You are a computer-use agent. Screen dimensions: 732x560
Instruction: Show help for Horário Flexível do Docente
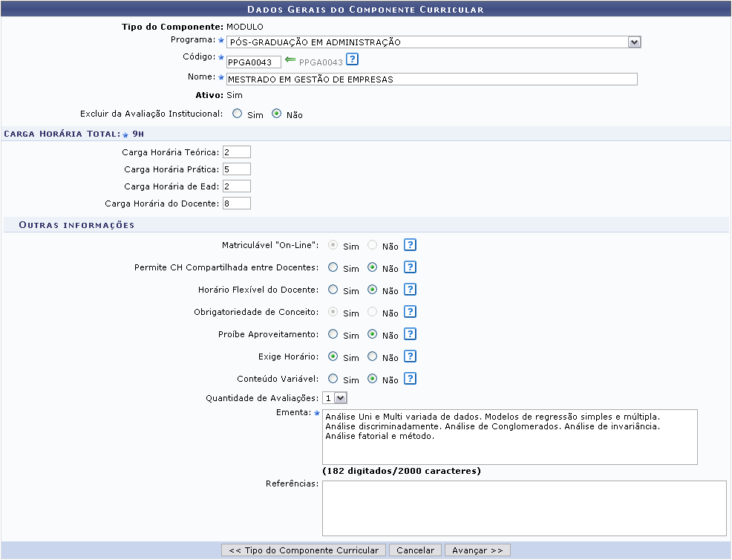410,290
